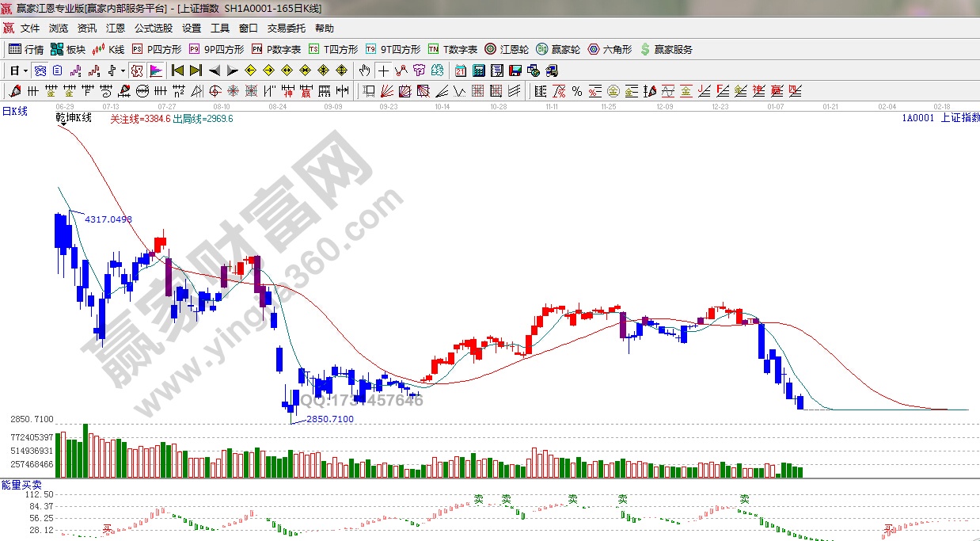The height and width of the screenshot is (541, 980).
Task: Click the percent (%) drawing tool
Action: tap(577, 91)
